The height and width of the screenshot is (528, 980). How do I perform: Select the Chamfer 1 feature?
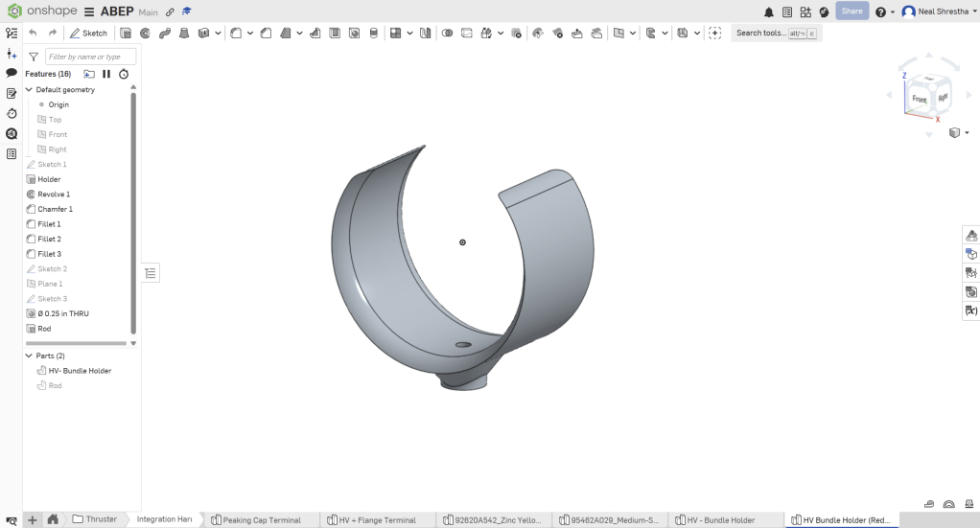point(55,209)
